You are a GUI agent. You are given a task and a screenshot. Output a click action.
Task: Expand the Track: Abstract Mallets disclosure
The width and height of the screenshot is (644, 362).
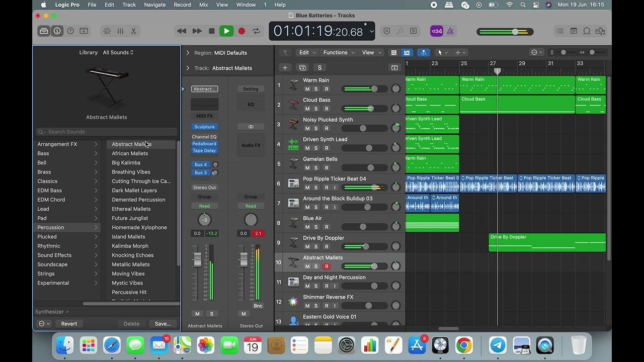tap(188, 68)
